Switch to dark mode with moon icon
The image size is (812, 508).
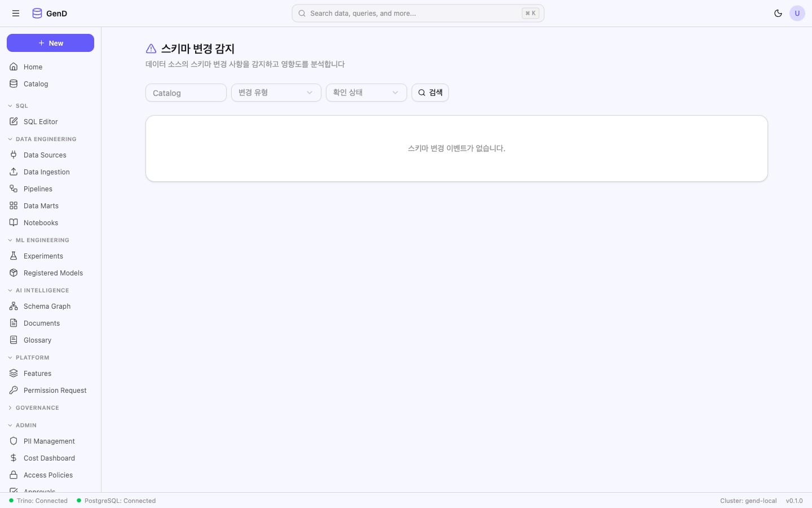tap(778, 14)
